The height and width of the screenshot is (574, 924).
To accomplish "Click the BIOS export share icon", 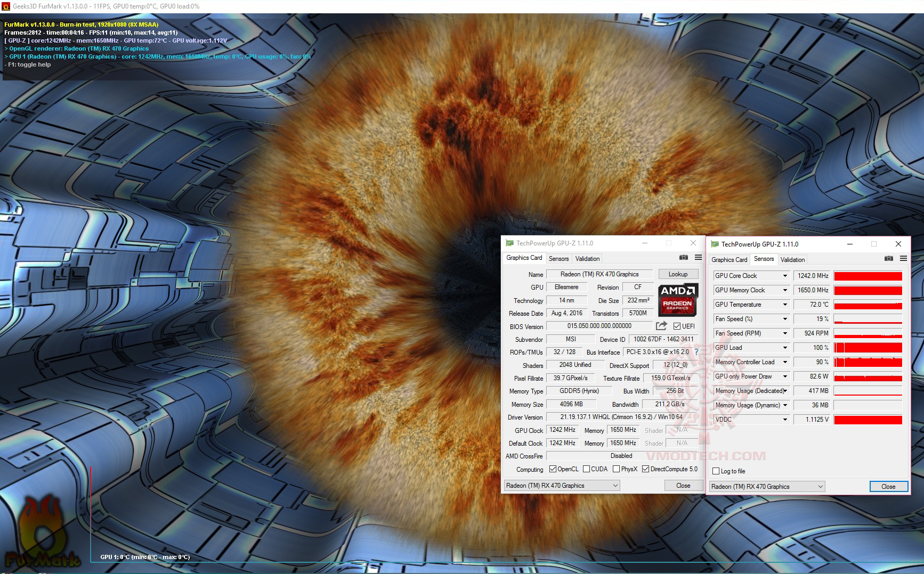I will coord(661,326).
